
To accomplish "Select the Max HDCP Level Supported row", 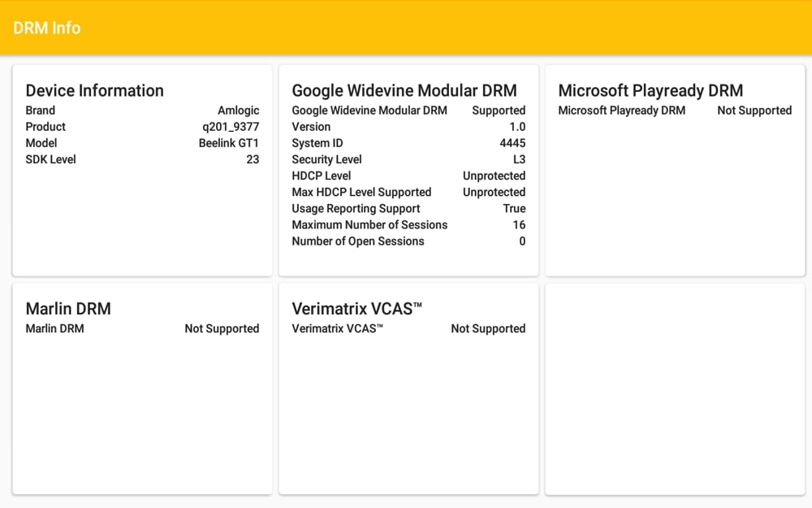I will [x=408, y=192].
